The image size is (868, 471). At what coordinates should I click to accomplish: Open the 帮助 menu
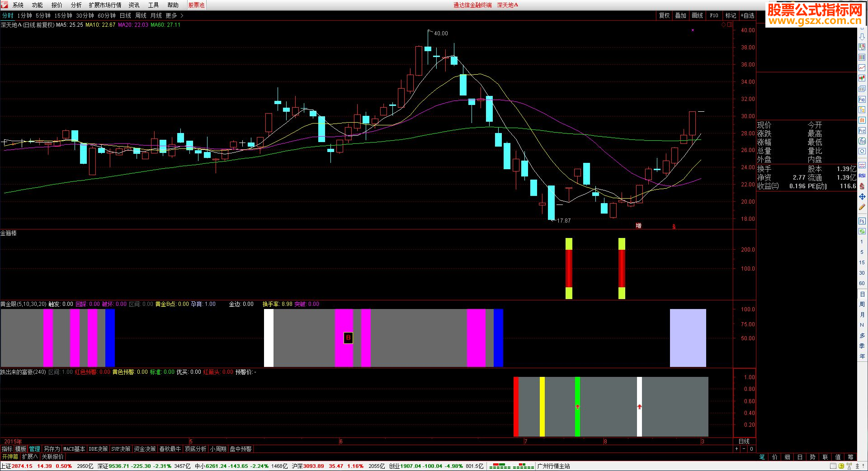point(173,5)
